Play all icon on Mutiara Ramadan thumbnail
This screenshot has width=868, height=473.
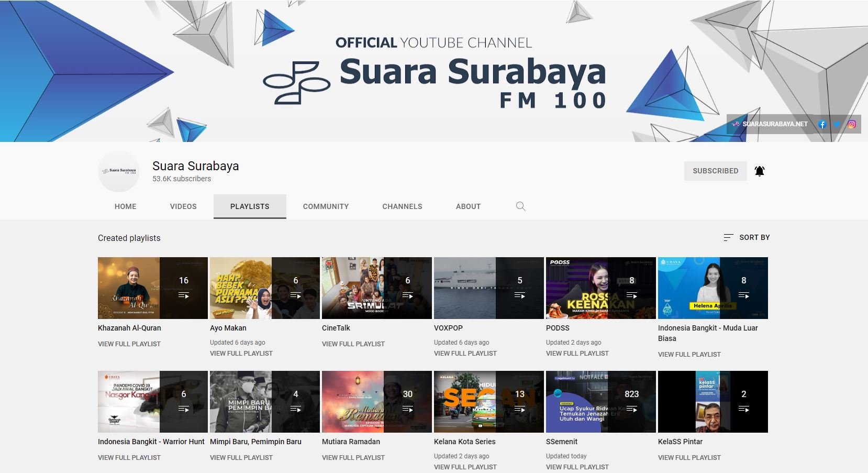(408, 409)
